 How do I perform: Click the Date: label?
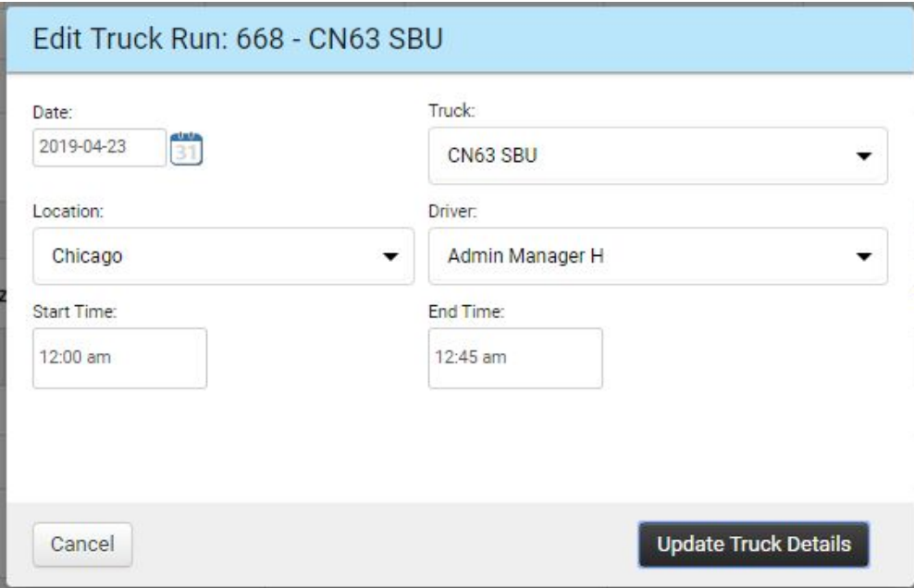53,112
